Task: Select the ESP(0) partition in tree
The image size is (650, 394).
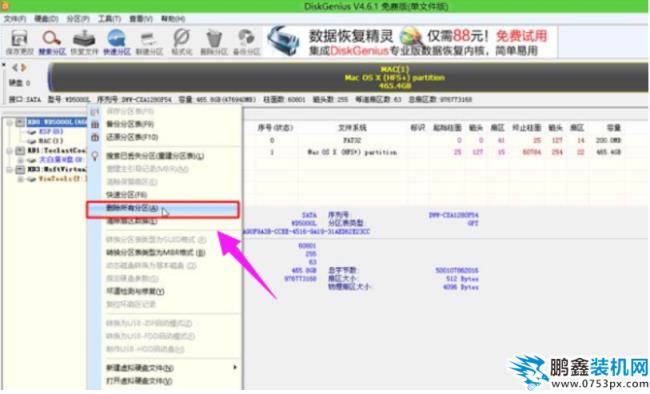Action: pos(51,131)
